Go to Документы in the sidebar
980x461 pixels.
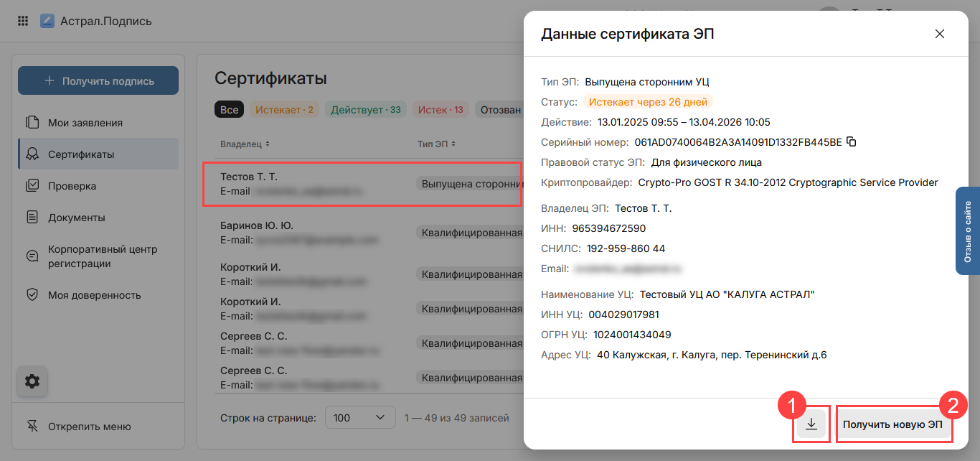click(76, 218)
